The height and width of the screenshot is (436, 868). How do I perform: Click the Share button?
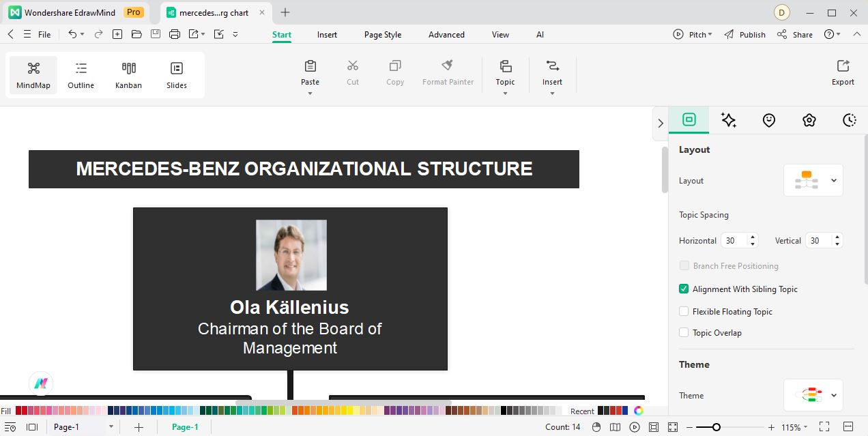tap(794, 34)
